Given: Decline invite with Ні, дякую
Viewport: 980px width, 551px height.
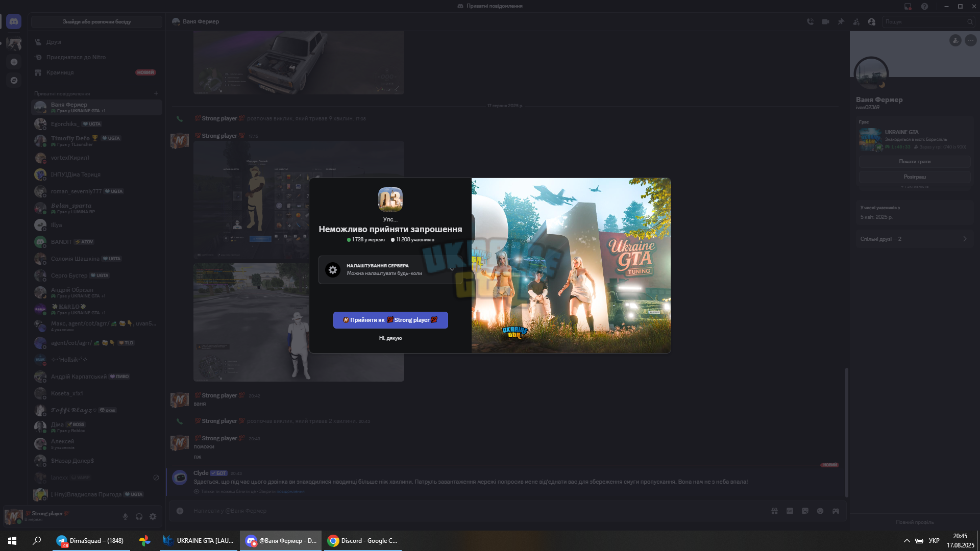Looking at the screenshot, I should (x=390, y=338).
